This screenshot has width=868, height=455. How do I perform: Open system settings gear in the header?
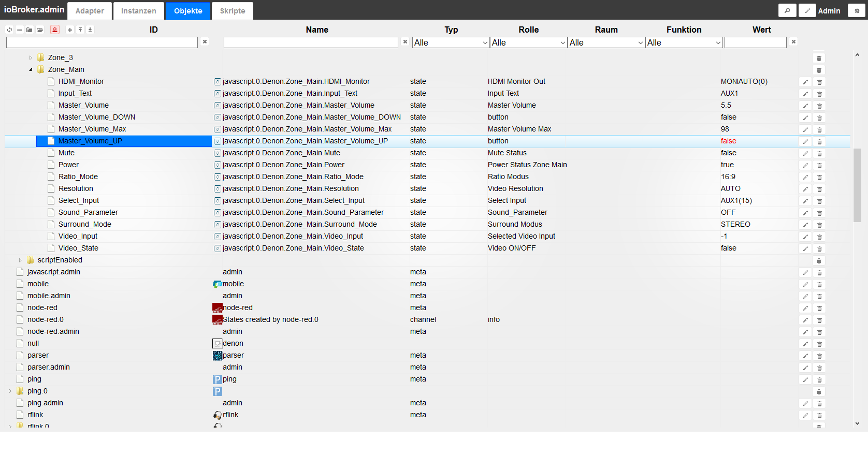tap(857, 10)
